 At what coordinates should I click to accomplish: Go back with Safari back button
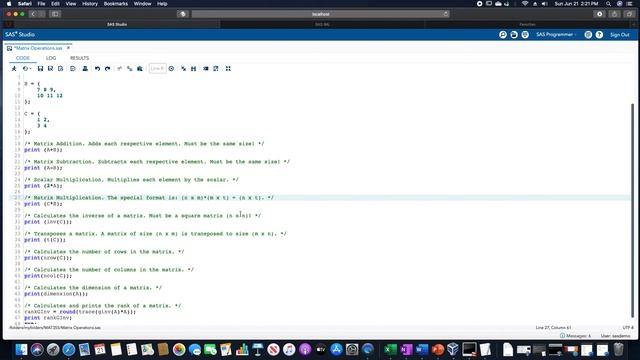[x=33, y=14]
